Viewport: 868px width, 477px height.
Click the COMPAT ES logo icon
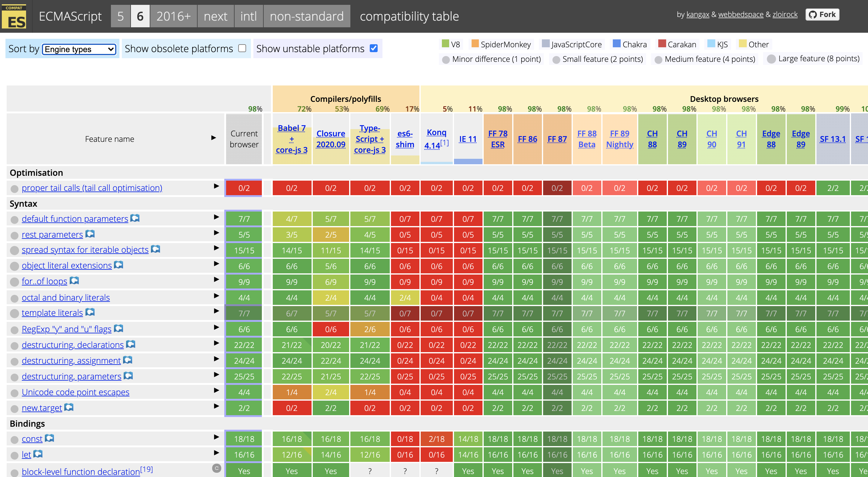[x=14, y=16]
